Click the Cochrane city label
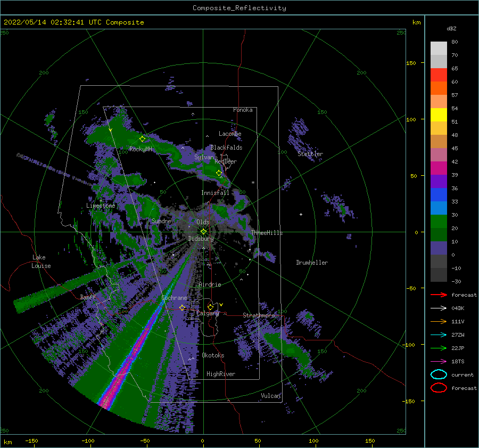 tap(174, 298)
